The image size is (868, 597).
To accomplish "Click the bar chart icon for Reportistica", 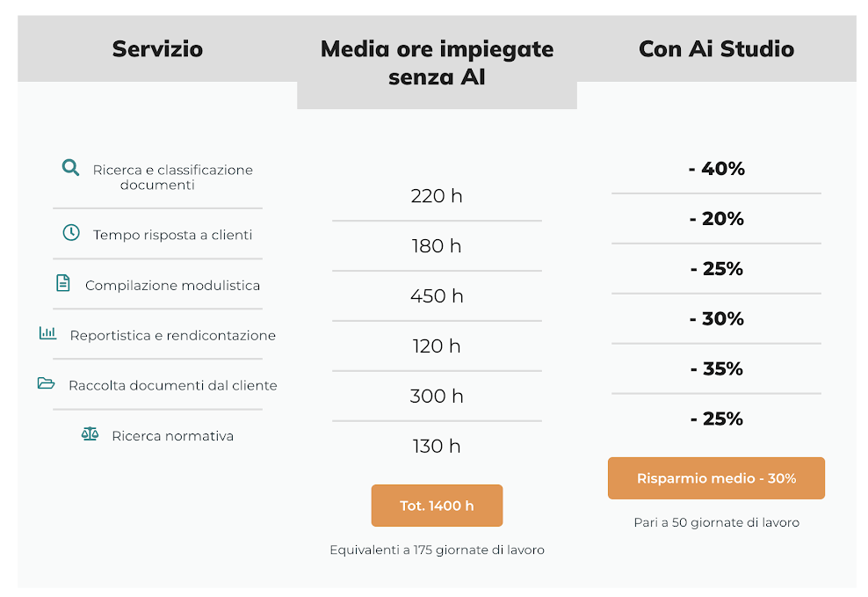I will click(47, 333).
